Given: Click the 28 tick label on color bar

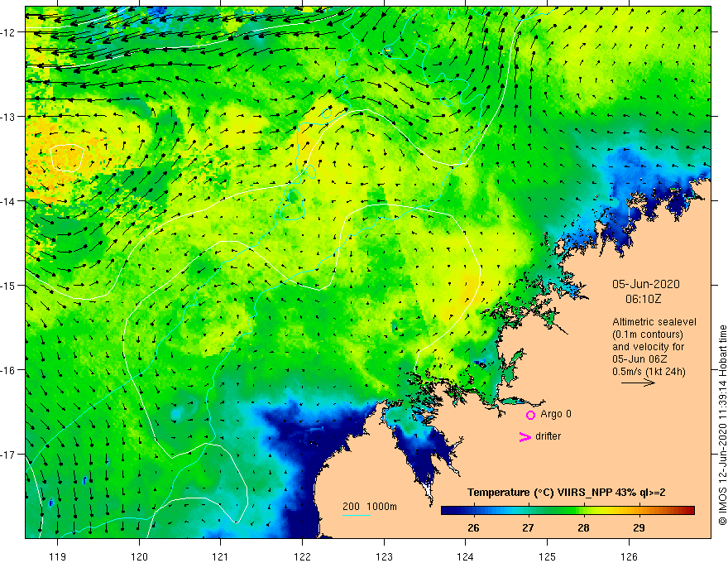Looking at the screenshot, I should pos(583,528).
